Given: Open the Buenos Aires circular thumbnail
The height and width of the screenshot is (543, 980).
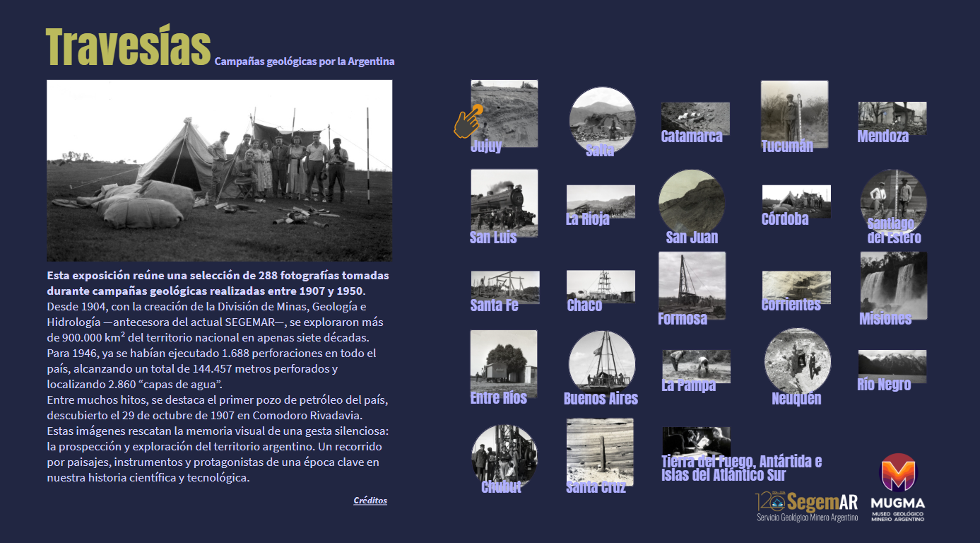Looking at the screenshot, I should click(602, 363).
